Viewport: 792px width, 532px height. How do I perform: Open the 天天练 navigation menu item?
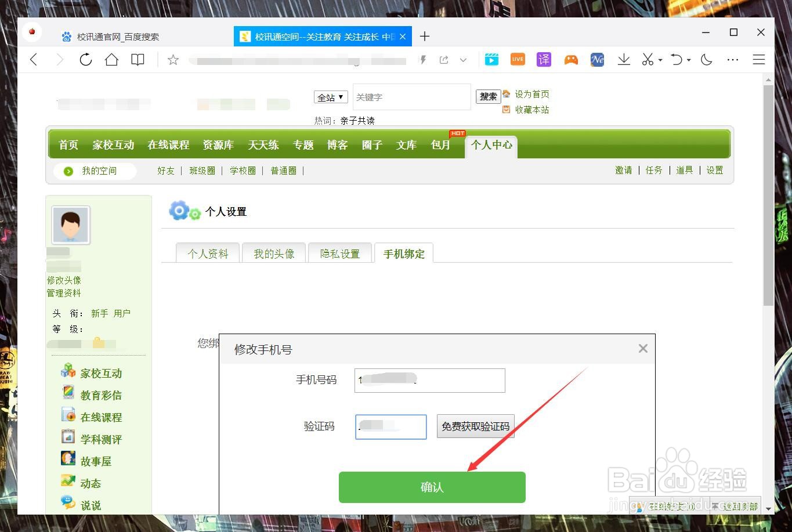point(263,145)
